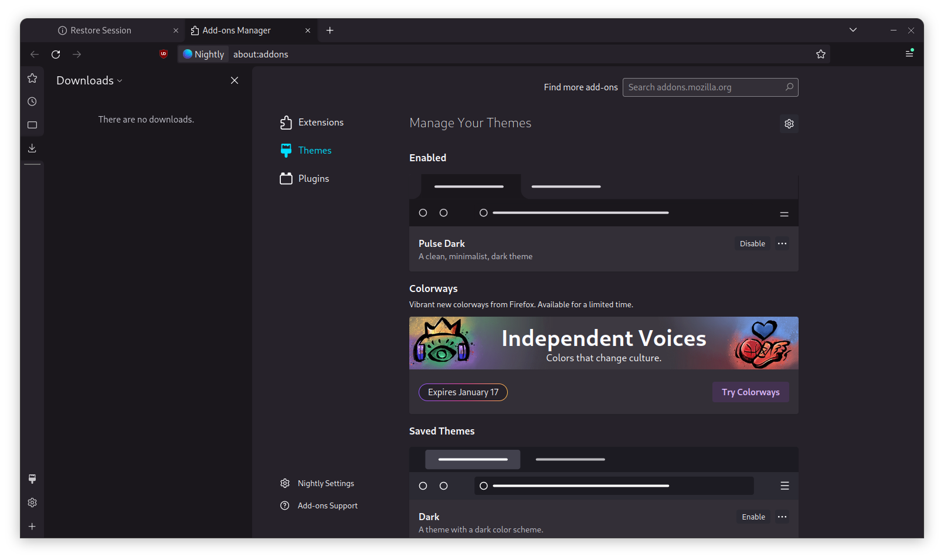944x560 pixels.
Task: Open the uBlock Origin shield icon
Action: click(164, 54)
